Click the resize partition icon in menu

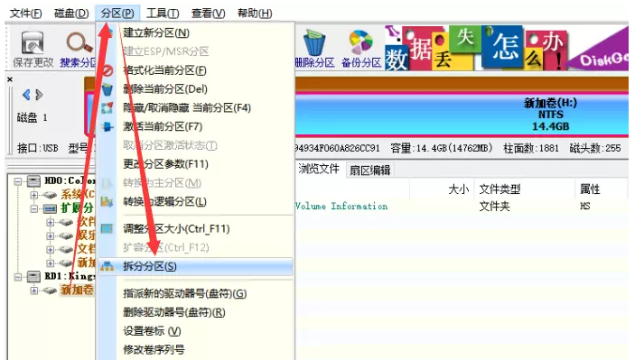click(107, 228)
